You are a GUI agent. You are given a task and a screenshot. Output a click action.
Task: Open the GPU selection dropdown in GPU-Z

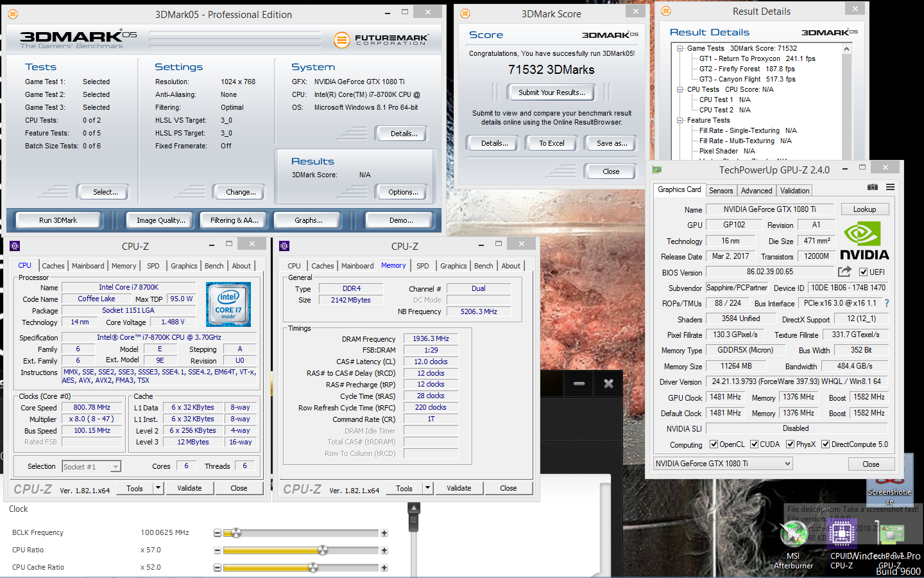click(723, 464)
